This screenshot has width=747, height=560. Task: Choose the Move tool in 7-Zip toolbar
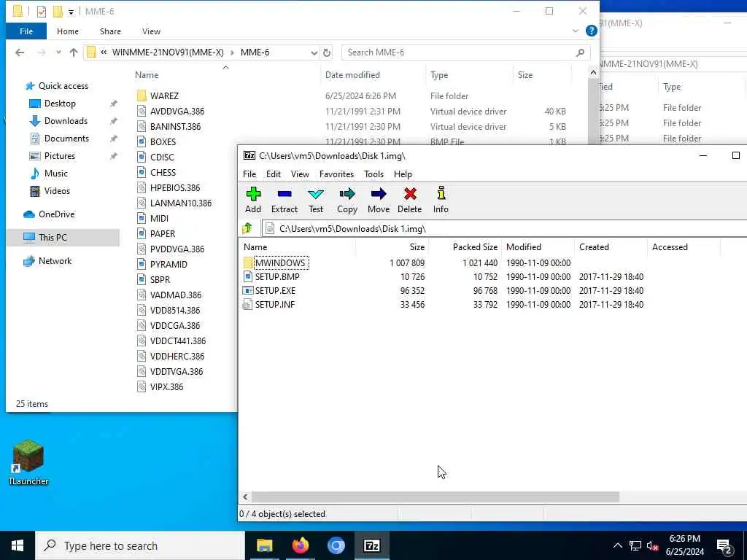[379, 200]
